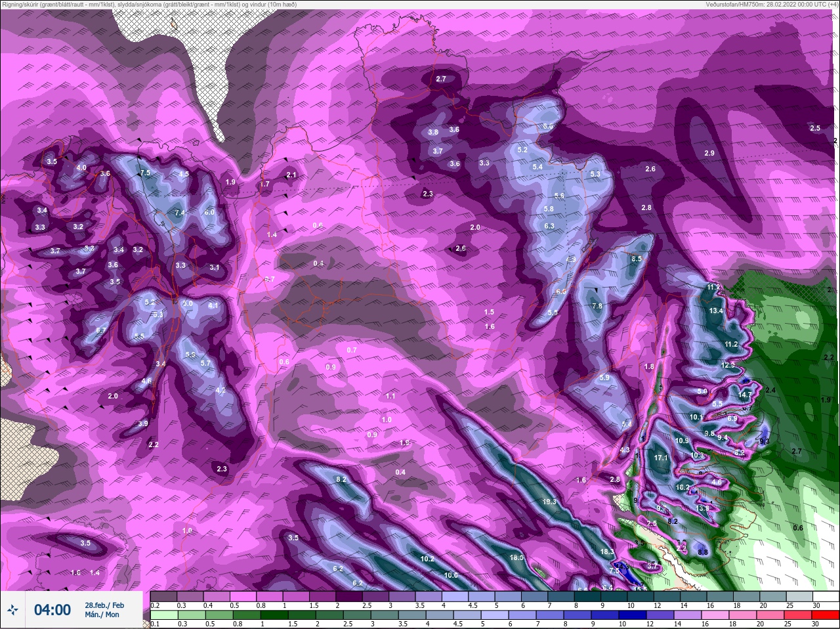
Task: Click the 16.2 value in the southeast
Action: coord(682,487)
